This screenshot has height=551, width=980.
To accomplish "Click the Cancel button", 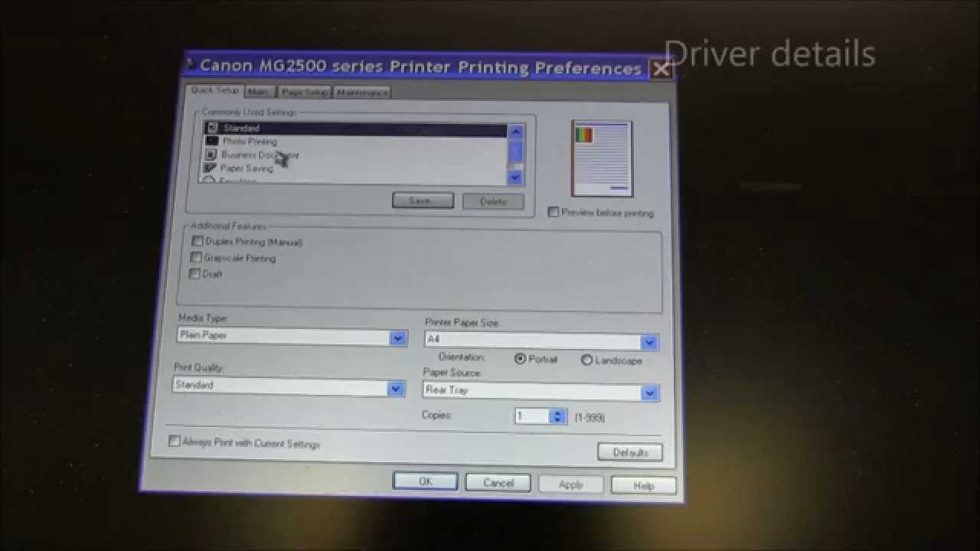I will 498,483.
